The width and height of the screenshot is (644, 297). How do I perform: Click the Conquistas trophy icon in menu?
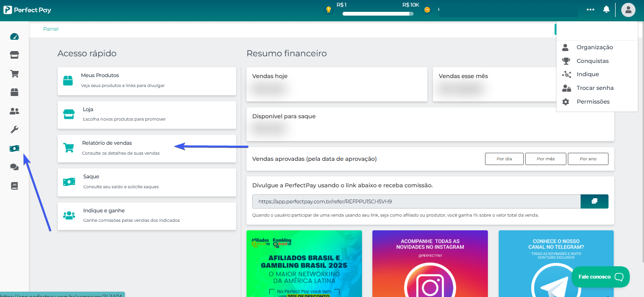(x=566, y=61)
